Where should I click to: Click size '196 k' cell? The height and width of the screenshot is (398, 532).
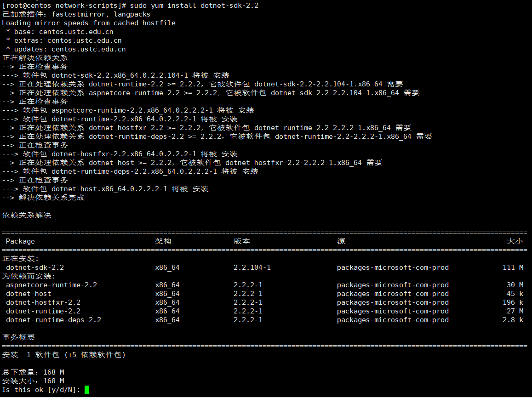point(513,302)
